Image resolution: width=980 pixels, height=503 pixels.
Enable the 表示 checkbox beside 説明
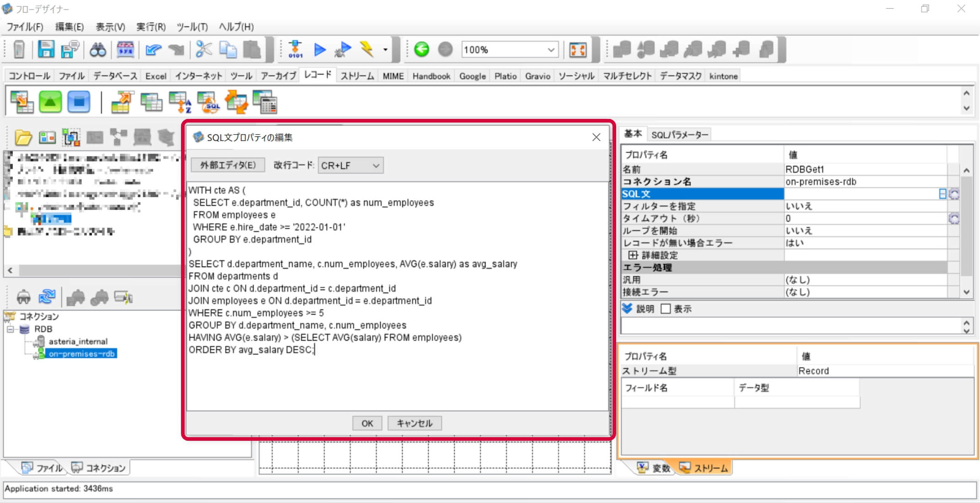pyautogui.click(x=666, y=309)
